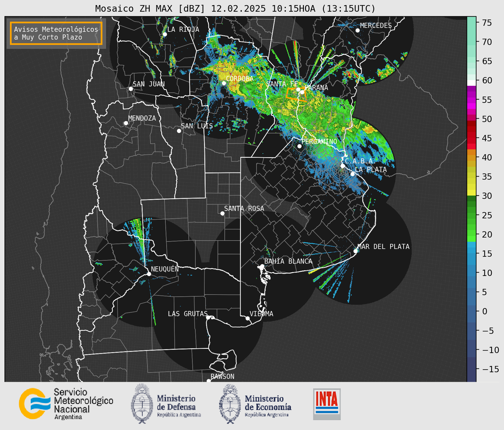Viewport: 504px width, 430px height.
Task: Click the colorbar label 30
Action: [488, 196]
